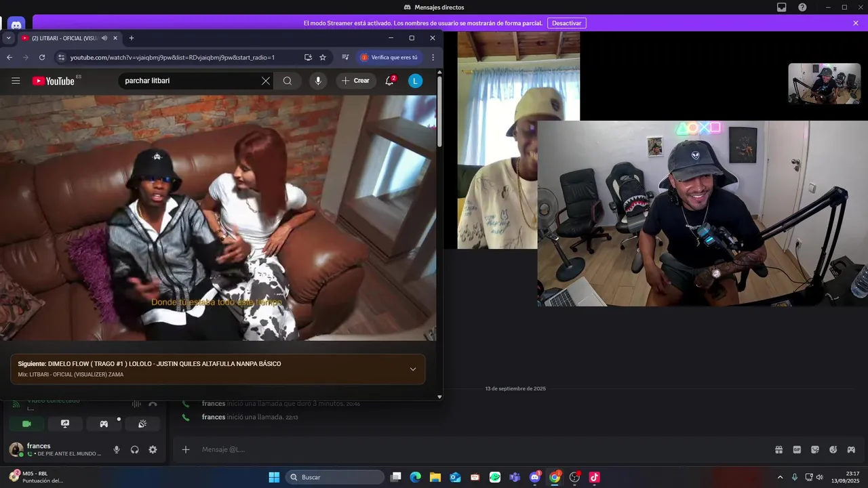Open Discord GIF picker
This screenshot has height=488, width=868.
pos(797,449)
